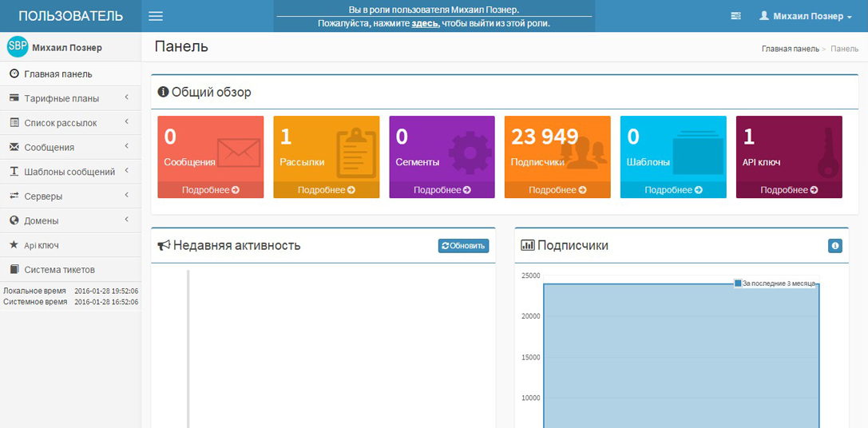Click the subscribers chart area

coord(682,356)
